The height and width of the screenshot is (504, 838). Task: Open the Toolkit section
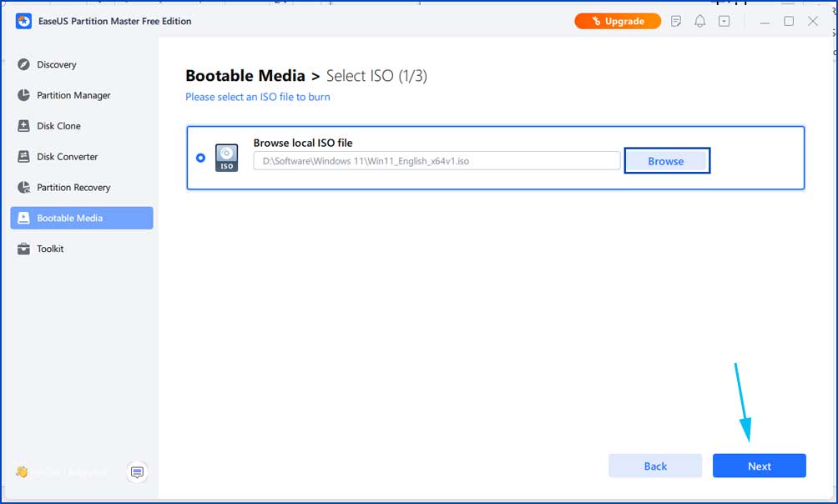coord(82,249)
